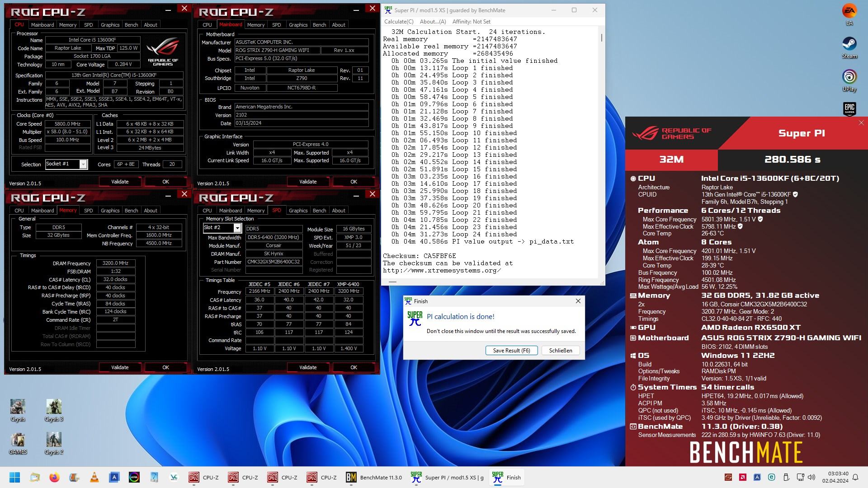Click the Loop 24 finished line in Super PI
Viewport: 868px width, 488px height.
pyautogui.click(x=454, y=234)
